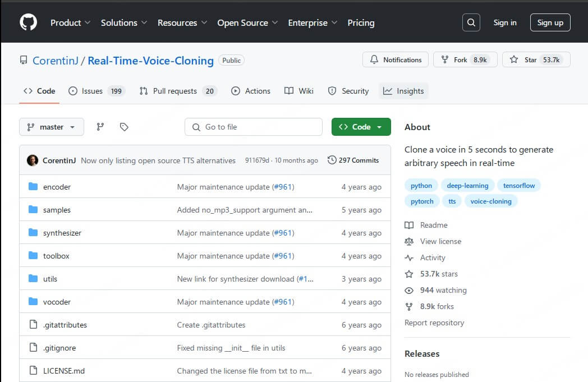
Task: Click the LICENSE.md file icon
Action: click(x=33, y=371)
